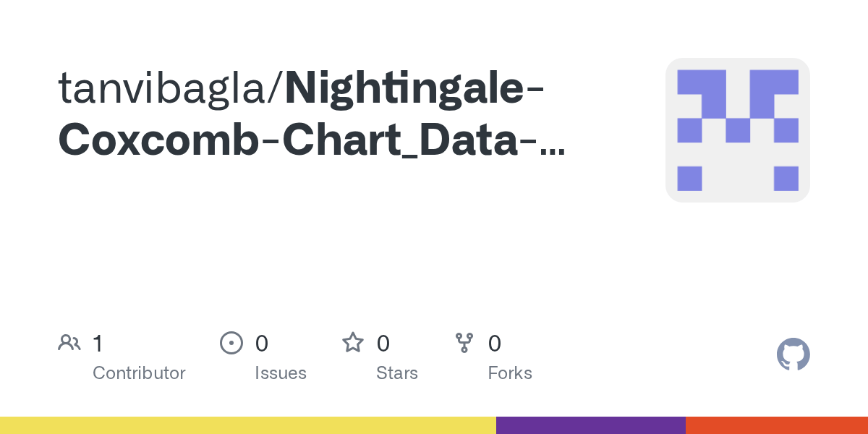Viewport: 868px width, 434px height.
Task: Click the orange language bar segment
Action: tap(777, 425)
